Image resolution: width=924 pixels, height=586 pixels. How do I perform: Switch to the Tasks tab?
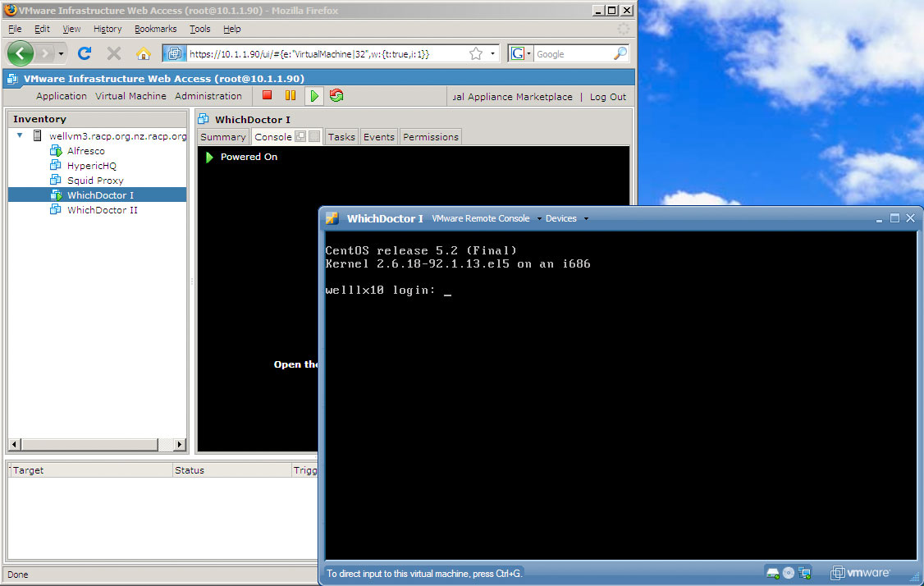(x=342, y=137)
